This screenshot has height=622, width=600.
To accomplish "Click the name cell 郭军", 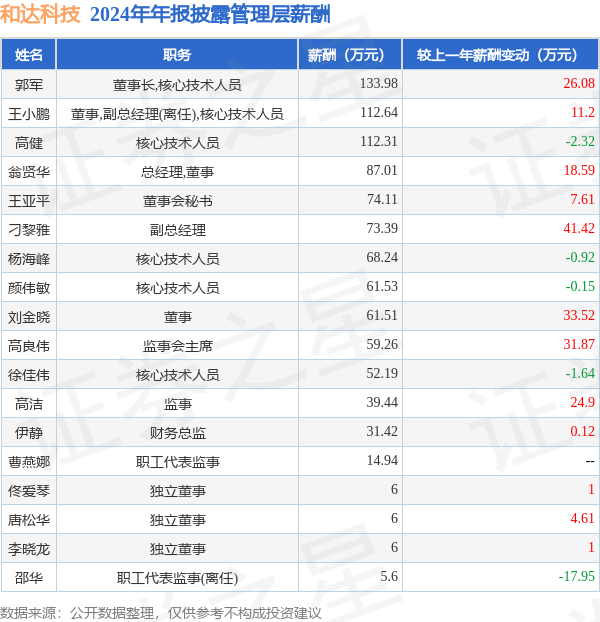I will tap(29, 85).
